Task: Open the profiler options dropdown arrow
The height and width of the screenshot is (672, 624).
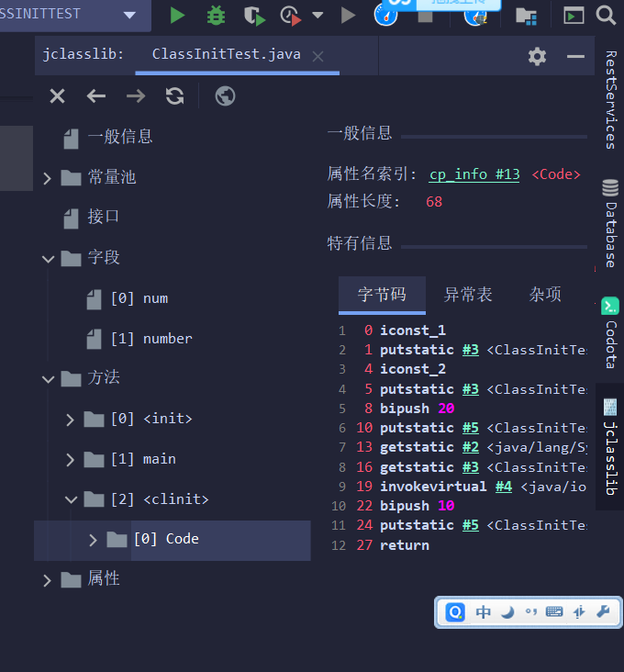Action: [x=318, y=16]
